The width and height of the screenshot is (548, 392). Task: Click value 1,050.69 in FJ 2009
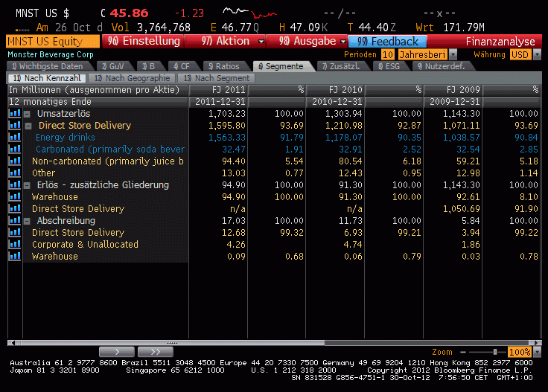click(x=462, y=208)
